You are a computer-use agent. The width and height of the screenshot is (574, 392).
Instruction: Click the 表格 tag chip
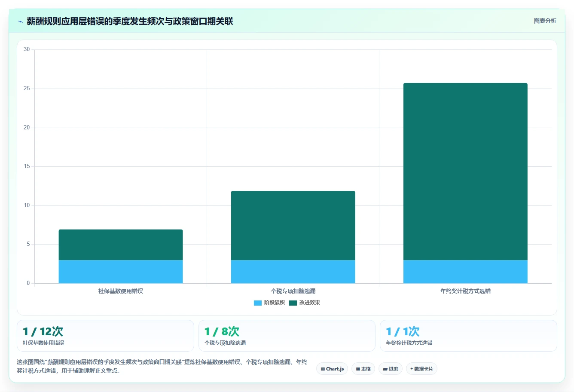[x=363, y=369]
